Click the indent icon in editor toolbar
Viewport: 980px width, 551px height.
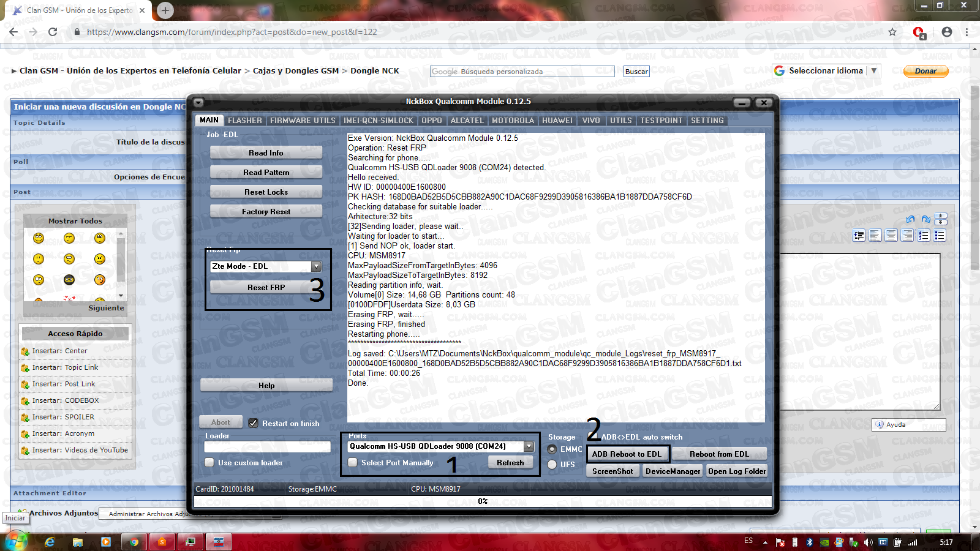(x=859, y=235)
